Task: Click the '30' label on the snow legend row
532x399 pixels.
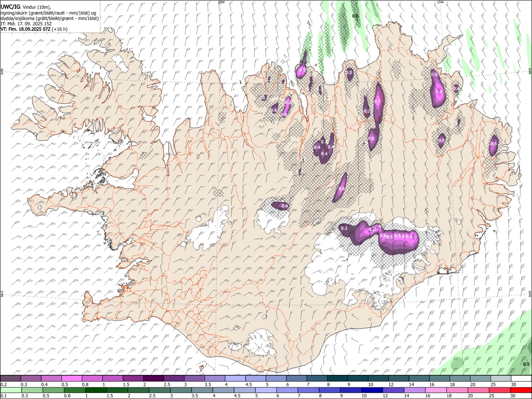Action: pos(513,384)
